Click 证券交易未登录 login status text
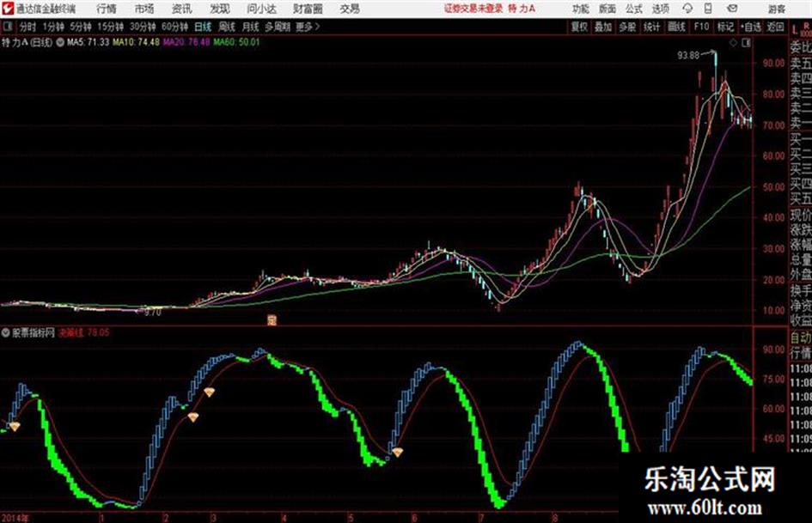Screen dimensions: 812x523 (x=473, y=9)
